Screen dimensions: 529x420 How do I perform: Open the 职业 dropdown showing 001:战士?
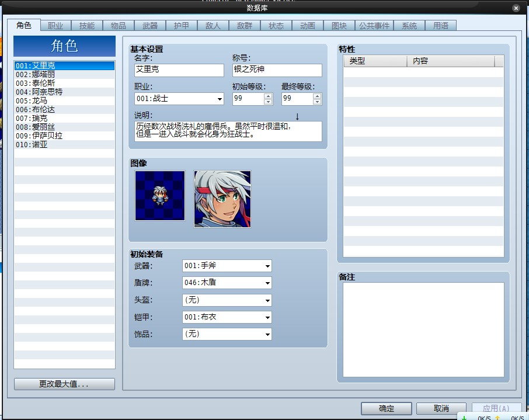click(179, 99)
